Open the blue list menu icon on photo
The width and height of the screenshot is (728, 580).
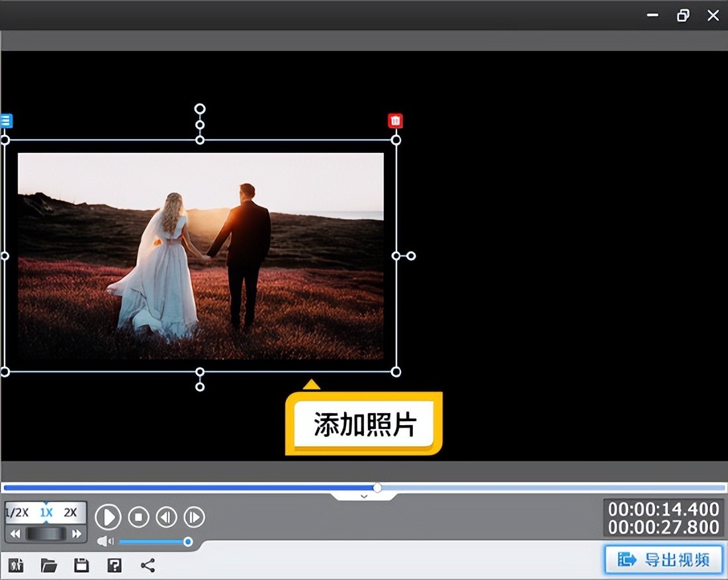point(5,121)
